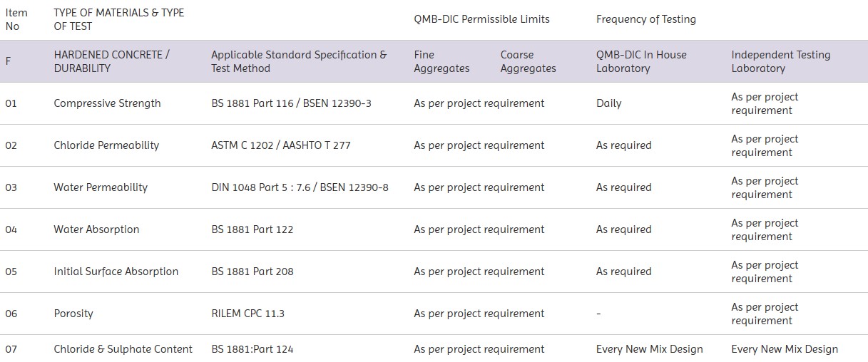Viewport: 868px width, 362px height.
Task: Select the Chloride Permeability row label
Action: tap(106, 145)
